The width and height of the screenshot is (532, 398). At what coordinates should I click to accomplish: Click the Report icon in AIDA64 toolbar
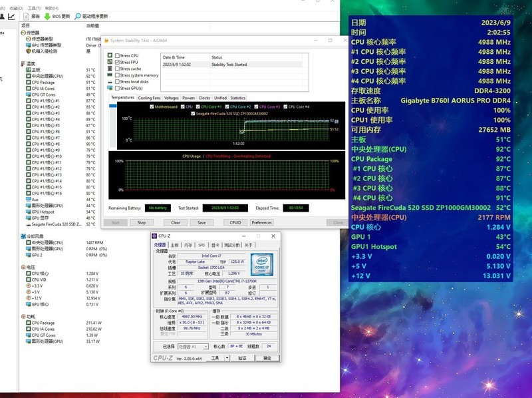pyautogui.click(x=26, y=16)
